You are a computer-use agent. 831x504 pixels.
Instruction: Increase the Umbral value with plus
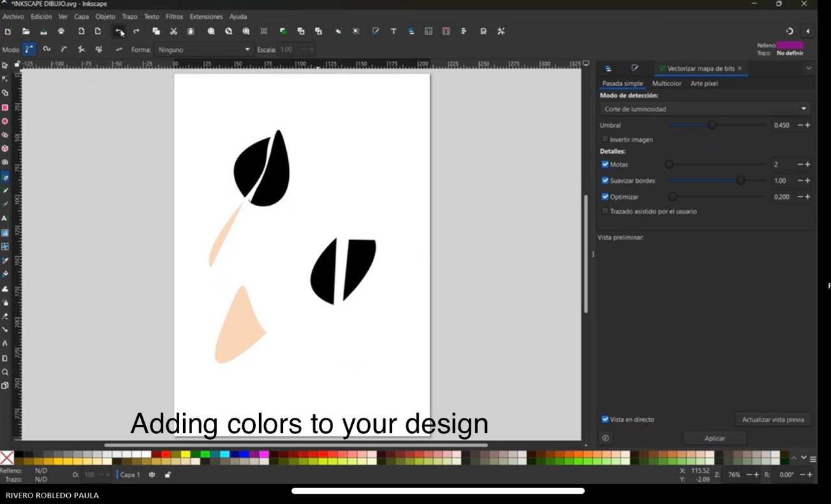808,125
